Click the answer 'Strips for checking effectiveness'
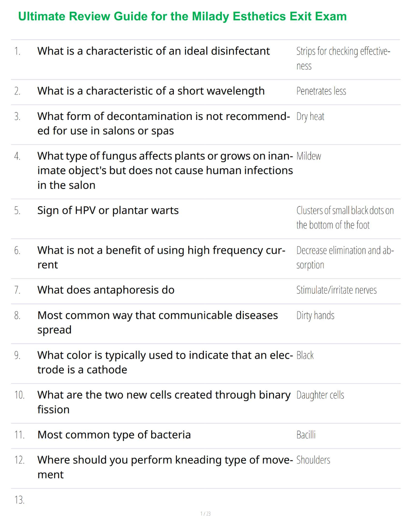Image resolution: width=411 pixels, height=532 pixels. pyautogui.click(x=343, y=58)
